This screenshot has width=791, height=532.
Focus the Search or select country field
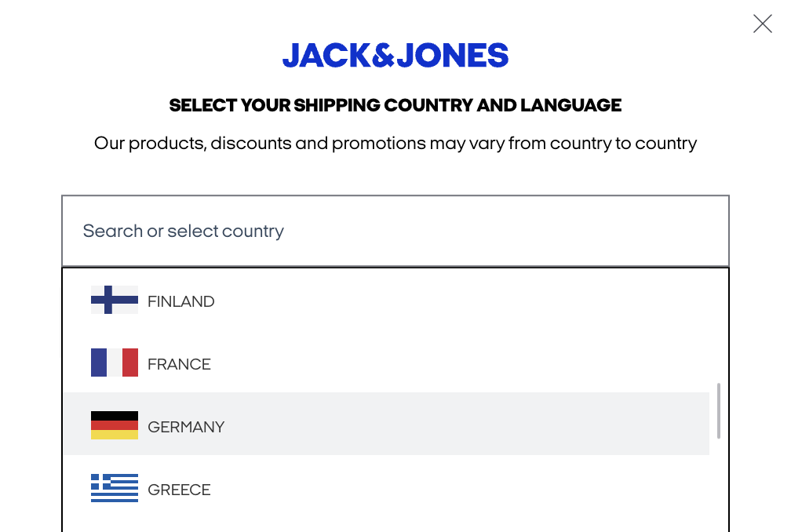(x=395, y=231)
